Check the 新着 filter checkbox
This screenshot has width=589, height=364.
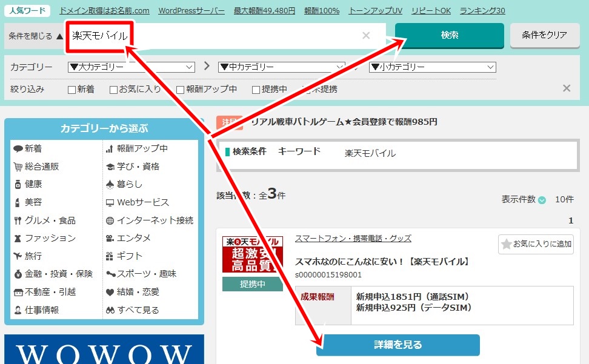coord(72,90)
